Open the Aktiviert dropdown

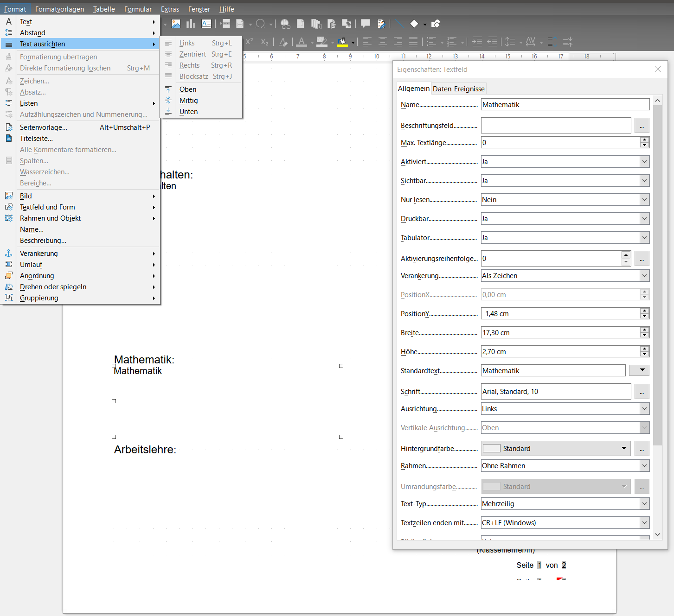pos(644,162)
